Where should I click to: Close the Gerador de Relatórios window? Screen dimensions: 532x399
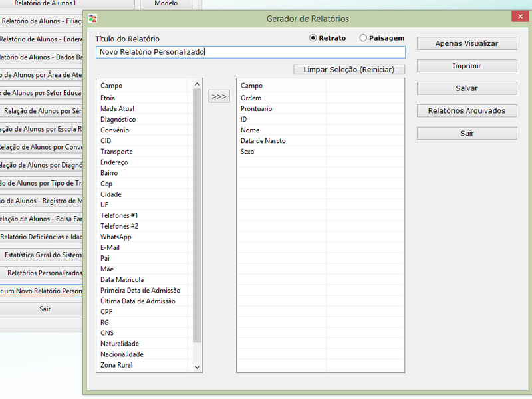tap(516, 16)
